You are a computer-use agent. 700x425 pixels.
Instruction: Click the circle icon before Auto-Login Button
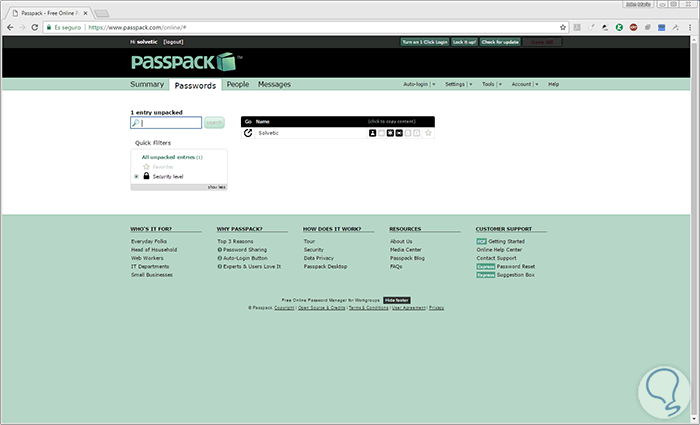[220, 258]
